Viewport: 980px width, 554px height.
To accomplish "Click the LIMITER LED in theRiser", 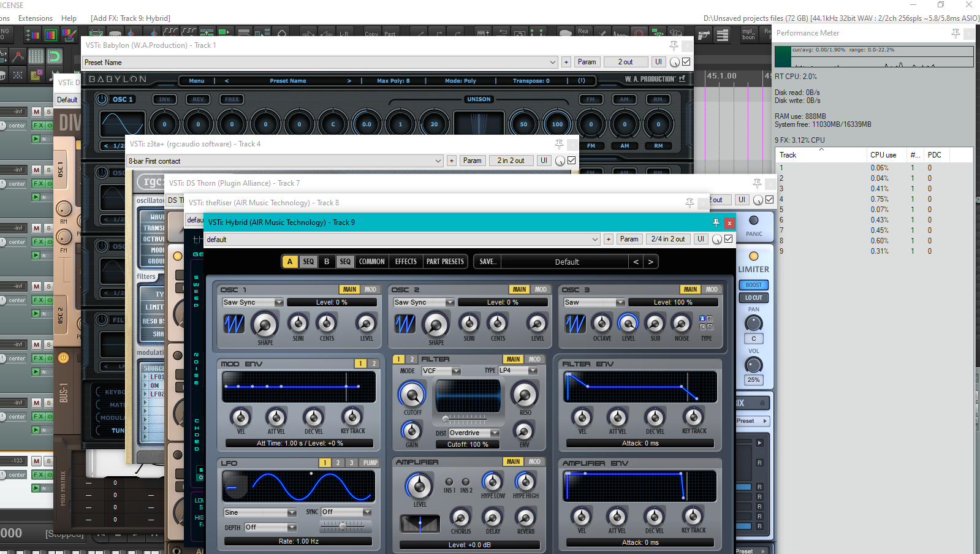I will pyautogui.click(x=754, y=256).
